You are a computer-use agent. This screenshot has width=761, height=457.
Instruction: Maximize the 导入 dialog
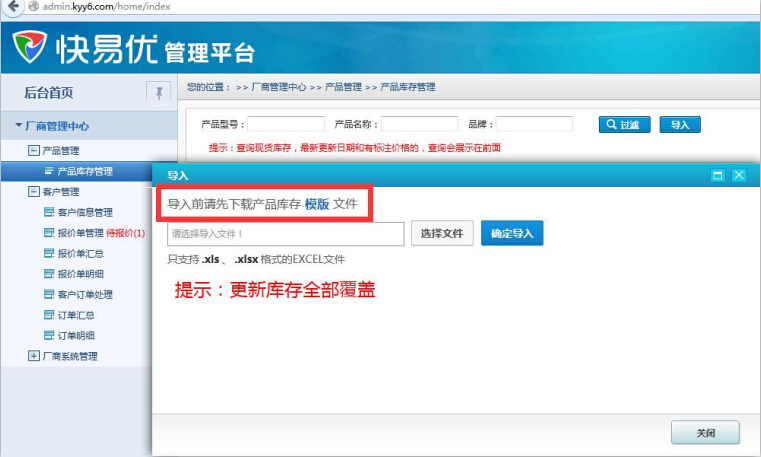718,175
